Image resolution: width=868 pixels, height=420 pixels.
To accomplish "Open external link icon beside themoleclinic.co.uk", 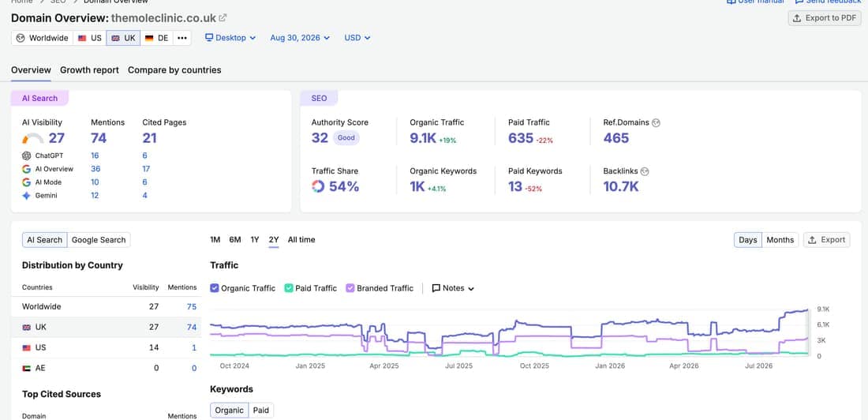I will pos(223,17).
